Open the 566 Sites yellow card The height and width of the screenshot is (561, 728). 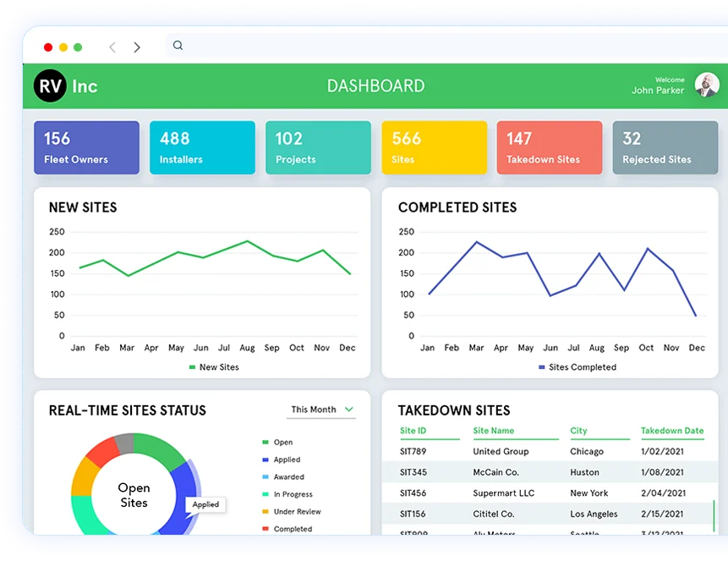[434, 147]
